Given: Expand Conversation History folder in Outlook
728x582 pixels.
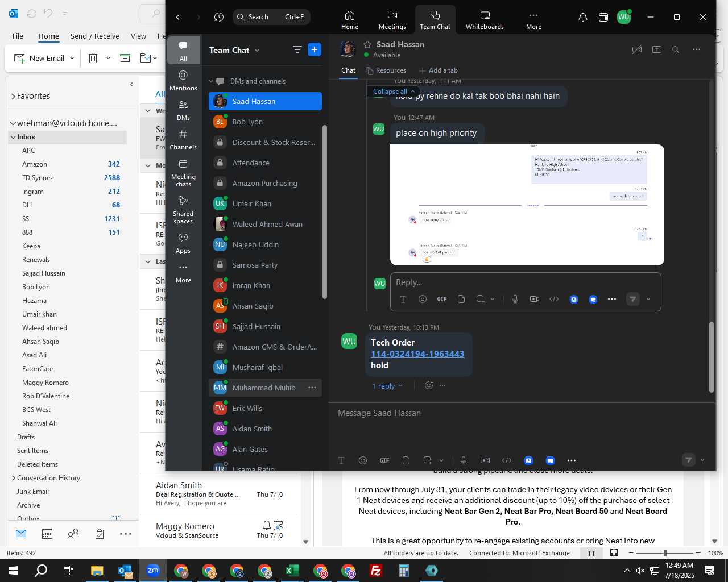Looking at the screenshot, I should click(14, 478).
